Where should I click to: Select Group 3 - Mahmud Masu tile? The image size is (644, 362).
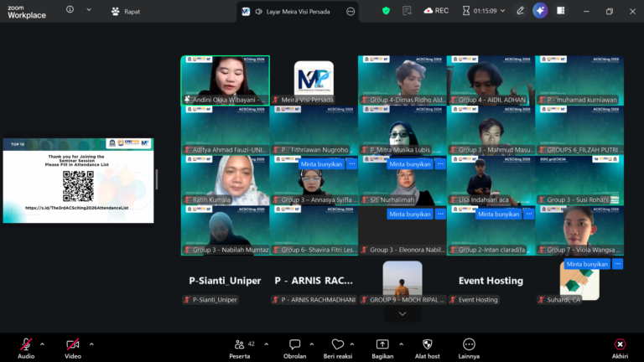(491, 131)
